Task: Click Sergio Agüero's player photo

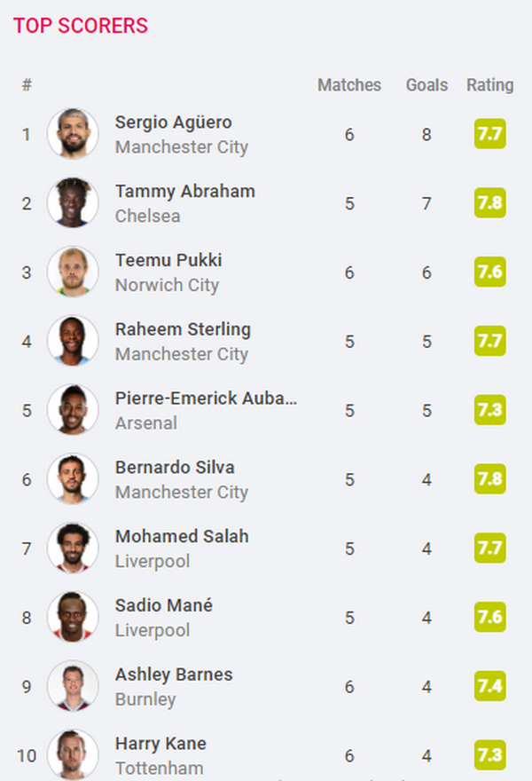Action: [x=73, y=134]
